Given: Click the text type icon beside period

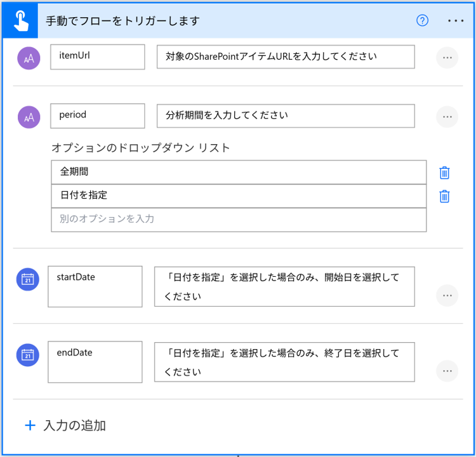Looking at the screenshot, I should coord(29,117).
